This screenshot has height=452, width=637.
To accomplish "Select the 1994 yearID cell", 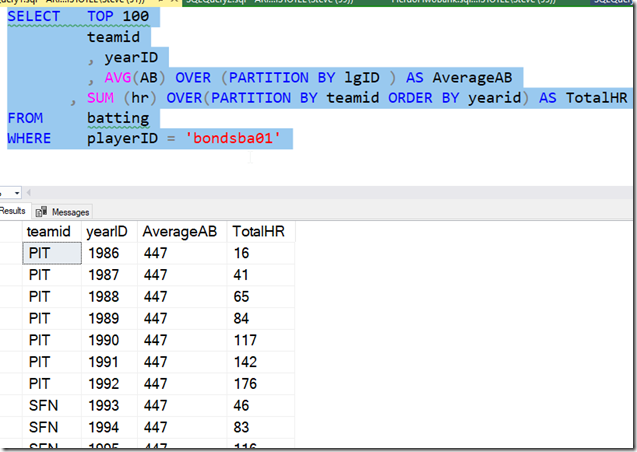I will point(109,427).
